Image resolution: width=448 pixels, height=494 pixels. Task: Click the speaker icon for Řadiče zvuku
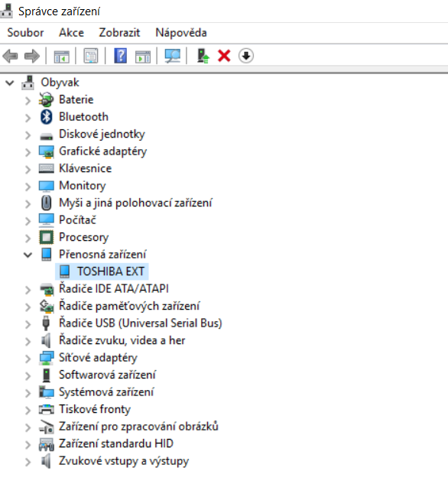pos(46,340)
